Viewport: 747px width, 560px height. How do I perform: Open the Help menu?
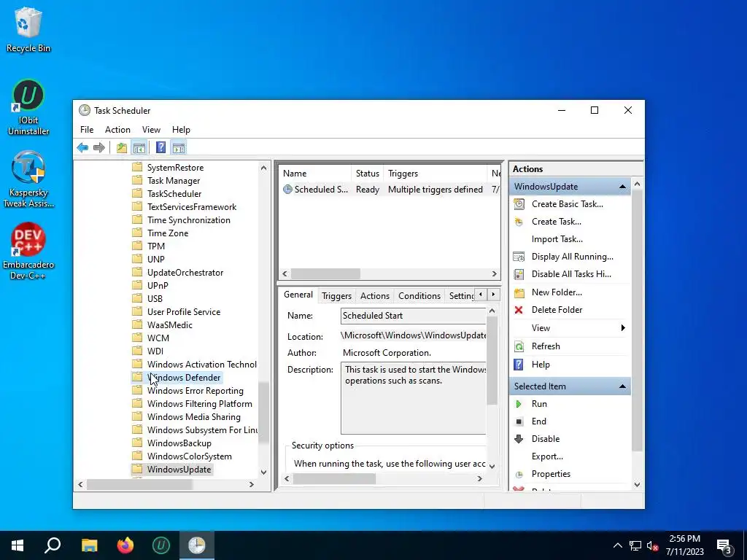181,130
